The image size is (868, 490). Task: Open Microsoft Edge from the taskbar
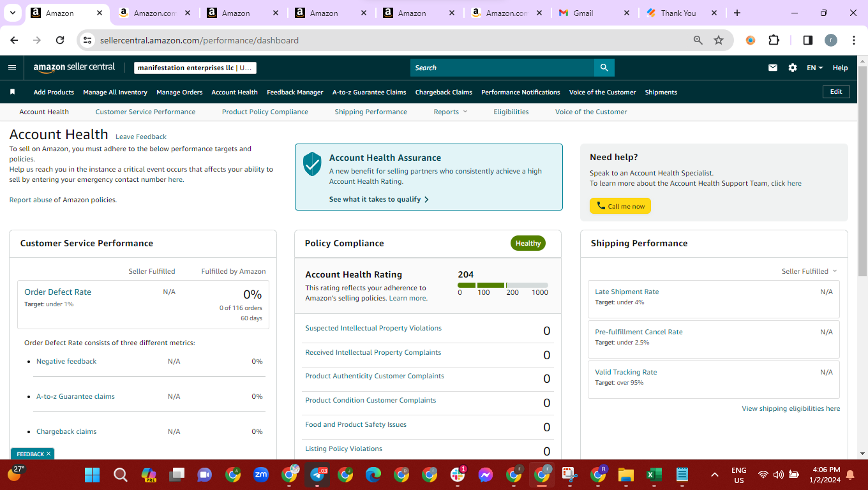point(373,475)
